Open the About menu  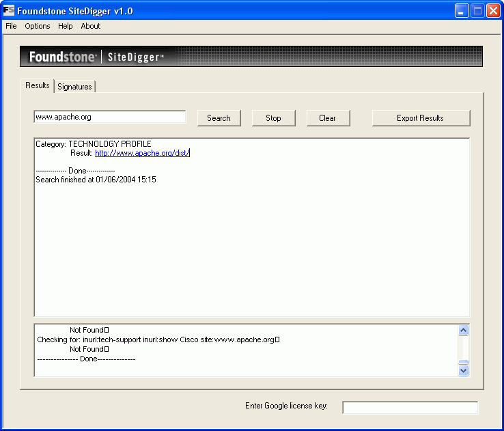pyautogui.click(x=90, y=26)
